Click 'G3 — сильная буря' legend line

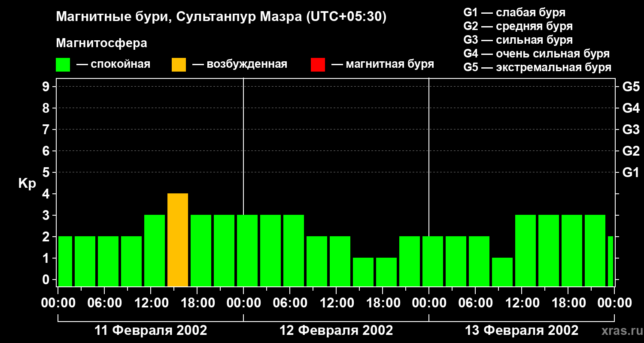[x=518, y=40]
